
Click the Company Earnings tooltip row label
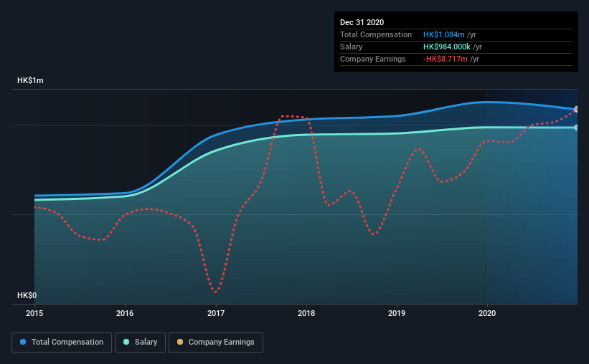[372, 59]
